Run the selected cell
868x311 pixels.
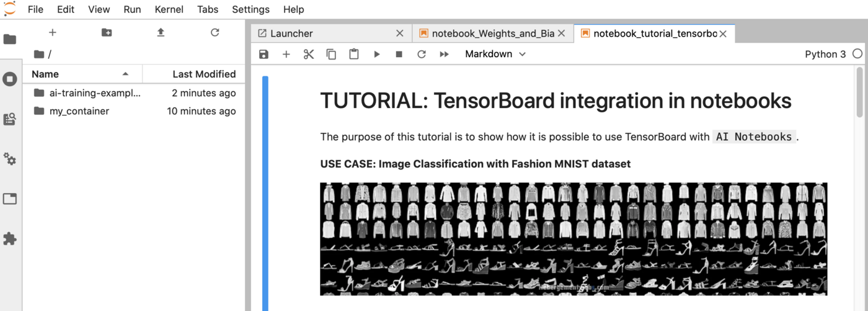tap(376, 54)
